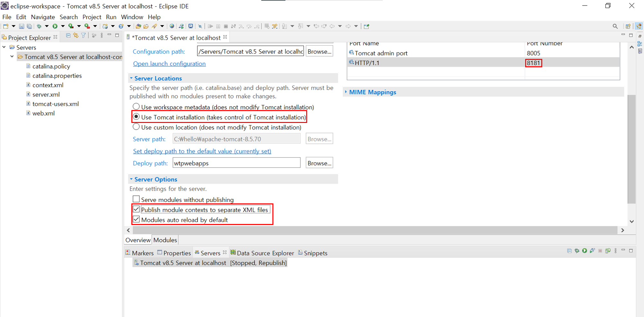Select tomcat-users.xml in Project Explorer
The height and width of the screenshot is (317, 644).
pos(55,104)
